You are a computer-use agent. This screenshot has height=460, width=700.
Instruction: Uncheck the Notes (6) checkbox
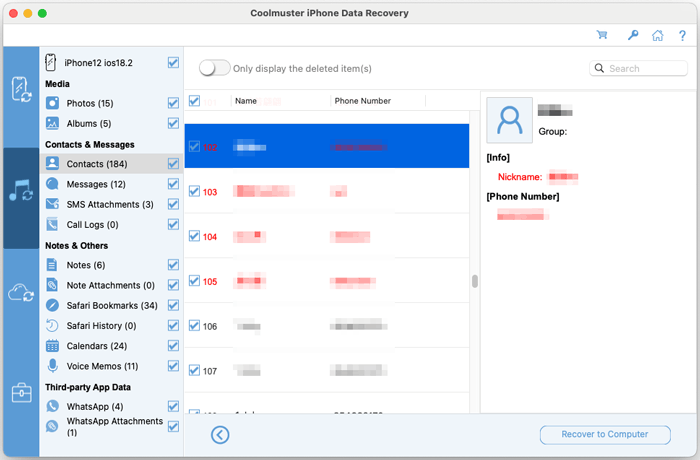click(x=173, y=265)
